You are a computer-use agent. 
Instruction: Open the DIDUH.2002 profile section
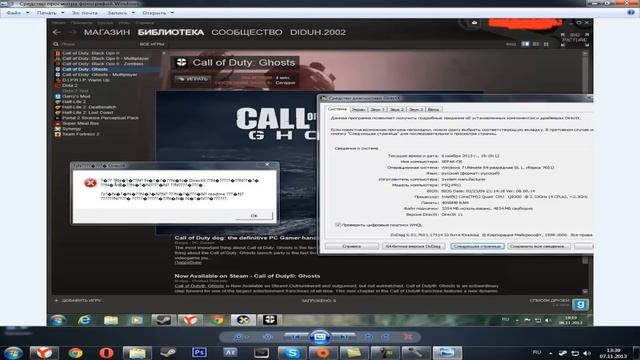[318, 32]
